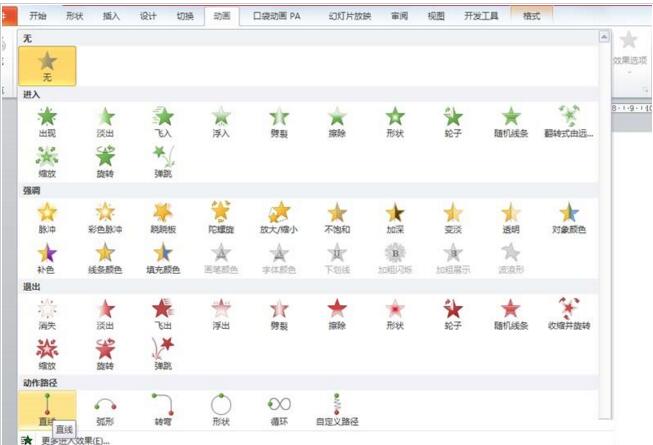653x445 pixels.
Task: Select the green 轮子 wheel entrance effect
Action: coord(453,122)
